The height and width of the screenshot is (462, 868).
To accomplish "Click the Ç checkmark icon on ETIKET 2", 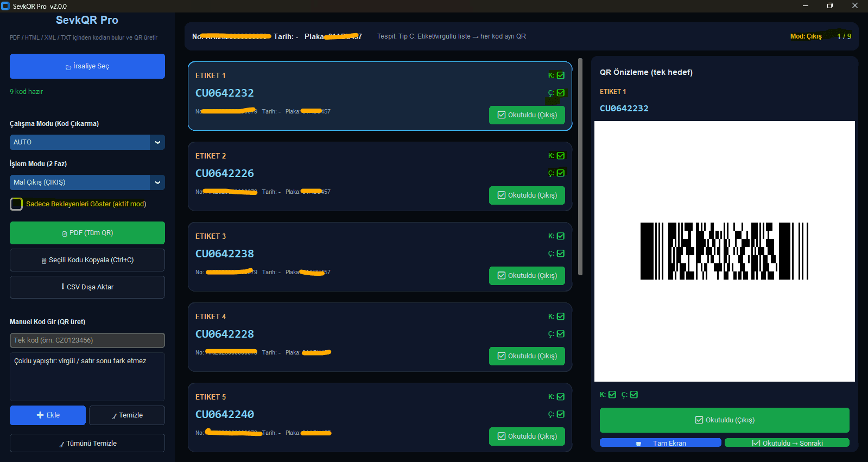I will click(561, 173).
